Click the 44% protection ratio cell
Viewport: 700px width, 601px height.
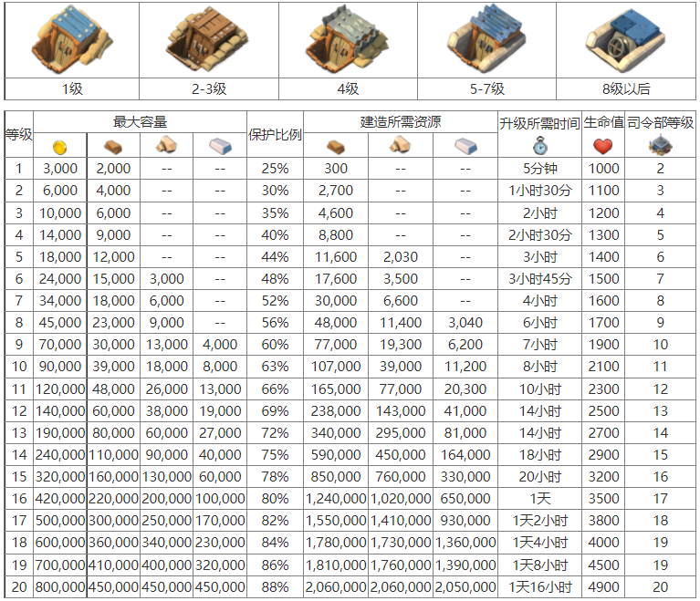click(x=275, y=257)
